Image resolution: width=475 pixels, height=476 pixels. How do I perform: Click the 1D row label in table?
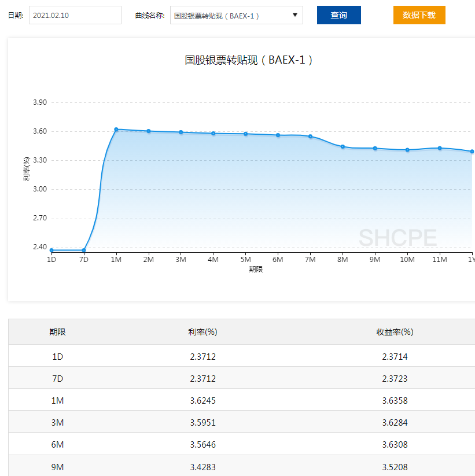click(57, 356)
